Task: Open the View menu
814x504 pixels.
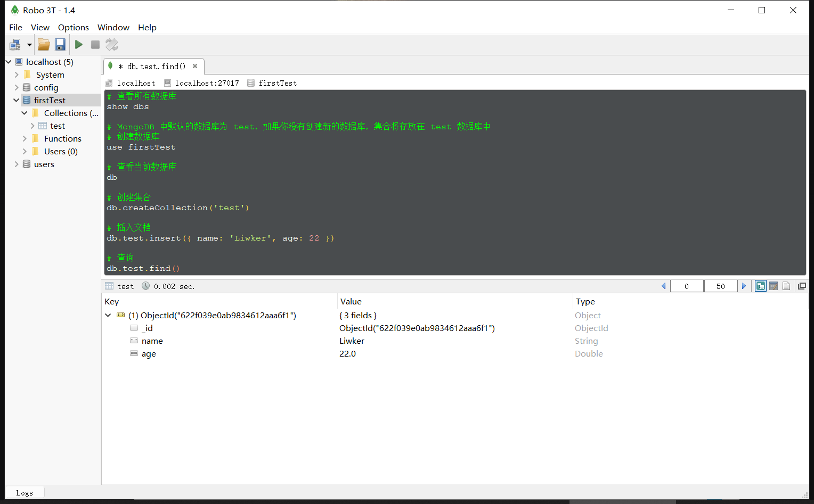Action: [x=40, y=27]
